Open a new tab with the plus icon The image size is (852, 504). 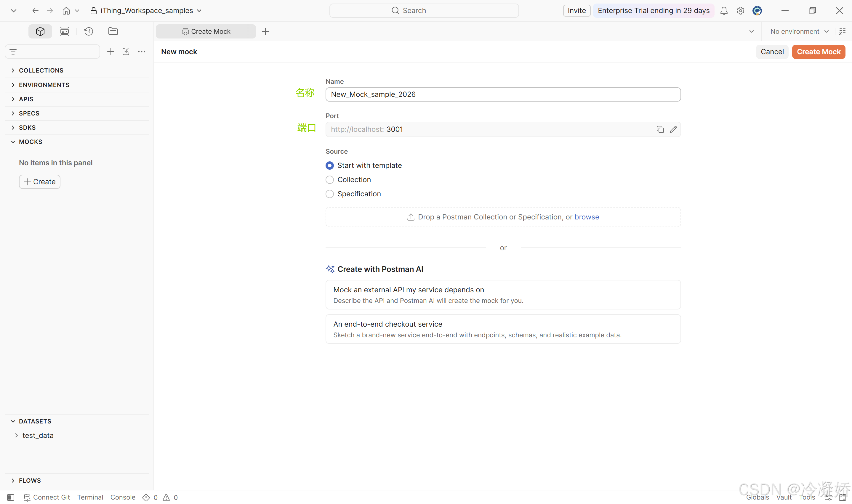(x=266, y=31)
